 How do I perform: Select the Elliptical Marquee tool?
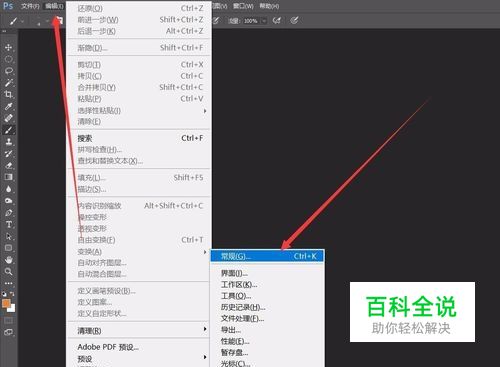tap(9, 59)
